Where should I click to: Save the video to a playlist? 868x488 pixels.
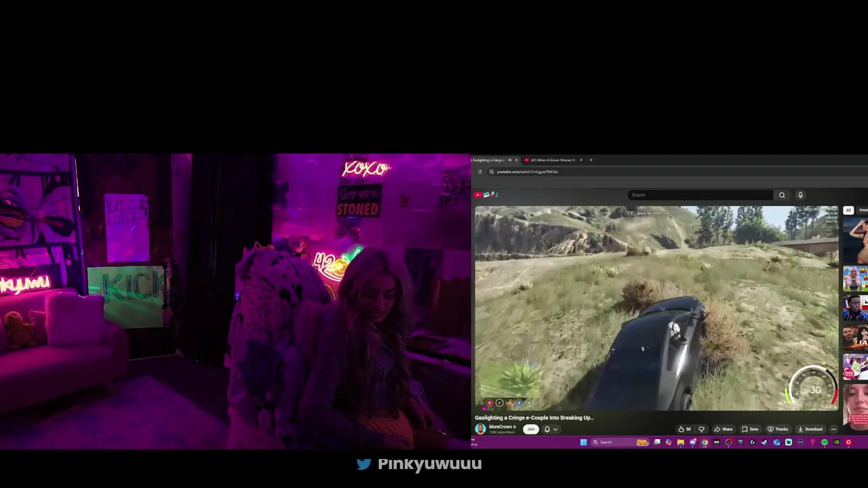point(750,429)
